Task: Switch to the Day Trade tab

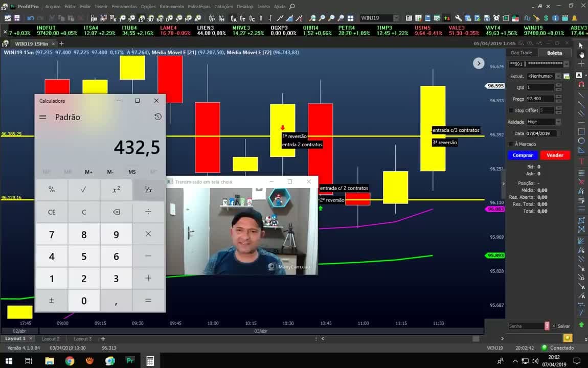Action: pos(521,53)
